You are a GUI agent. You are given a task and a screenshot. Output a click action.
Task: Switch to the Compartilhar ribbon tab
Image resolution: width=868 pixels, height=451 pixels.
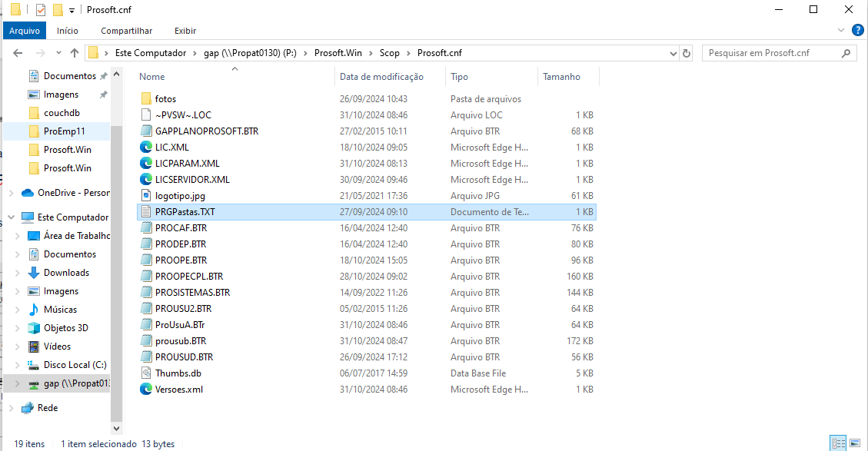(126, 31)
